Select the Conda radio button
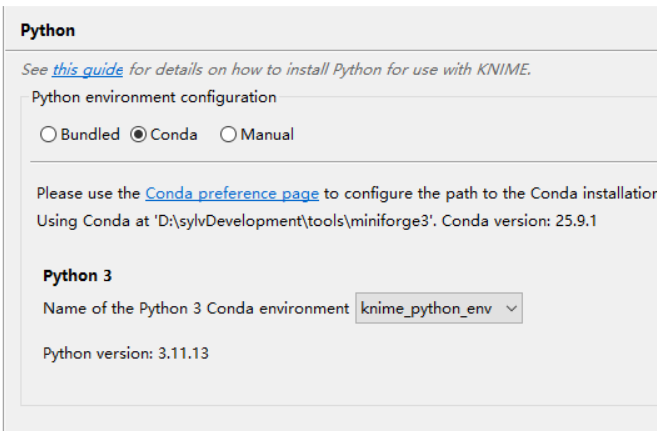657x431 pixels. [138, 135]
